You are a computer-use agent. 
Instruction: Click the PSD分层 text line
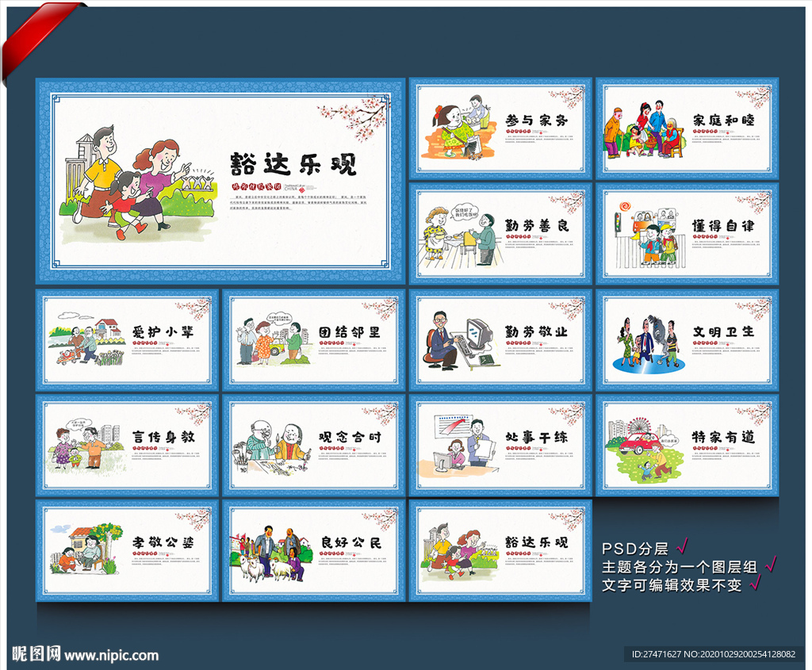(635, 549)
